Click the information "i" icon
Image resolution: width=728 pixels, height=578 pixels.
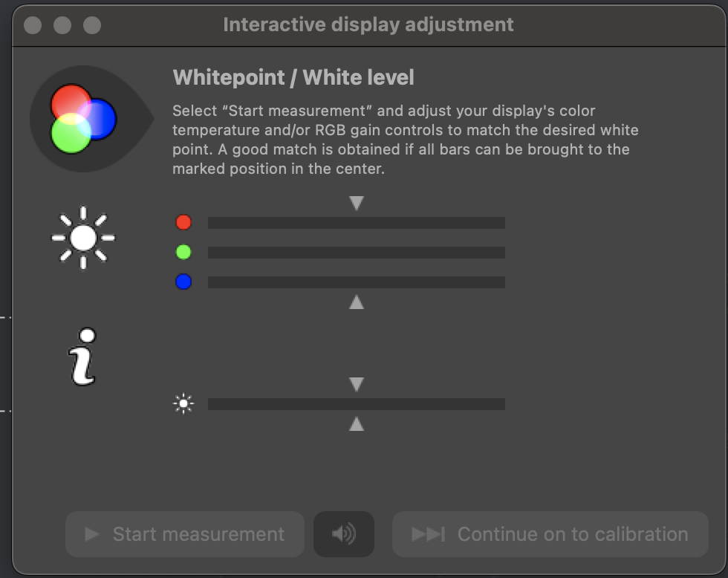(x=83, y=357)
